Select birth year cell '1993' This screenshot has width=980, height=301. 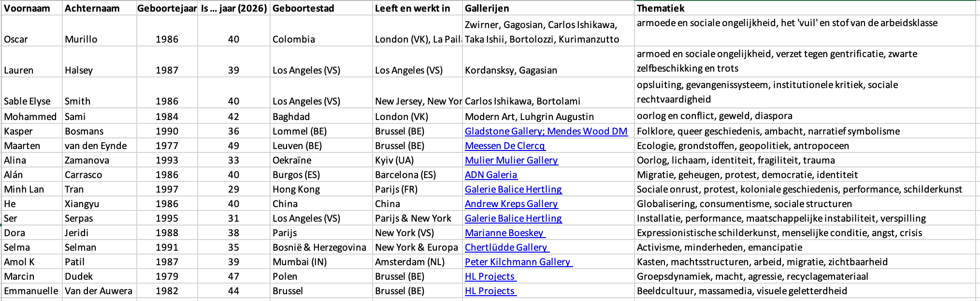[x=167, y=160]
